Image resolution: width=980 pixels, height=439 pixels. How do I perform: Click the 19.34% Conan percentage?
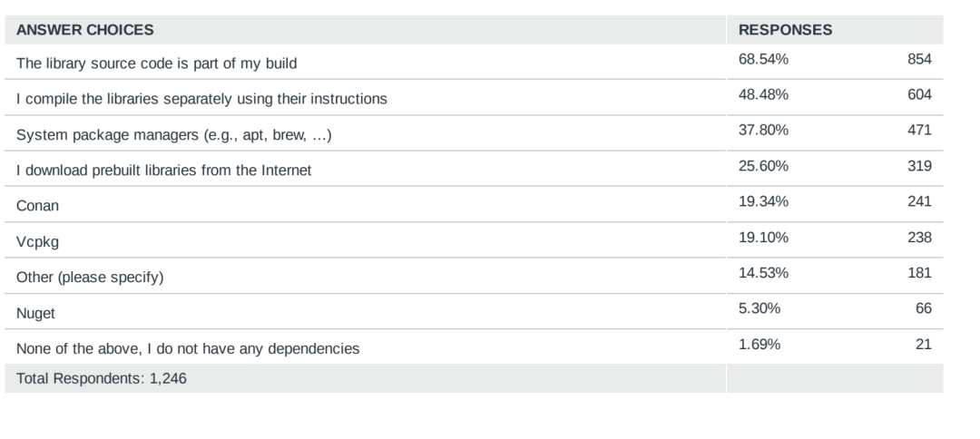pos(763,201)
